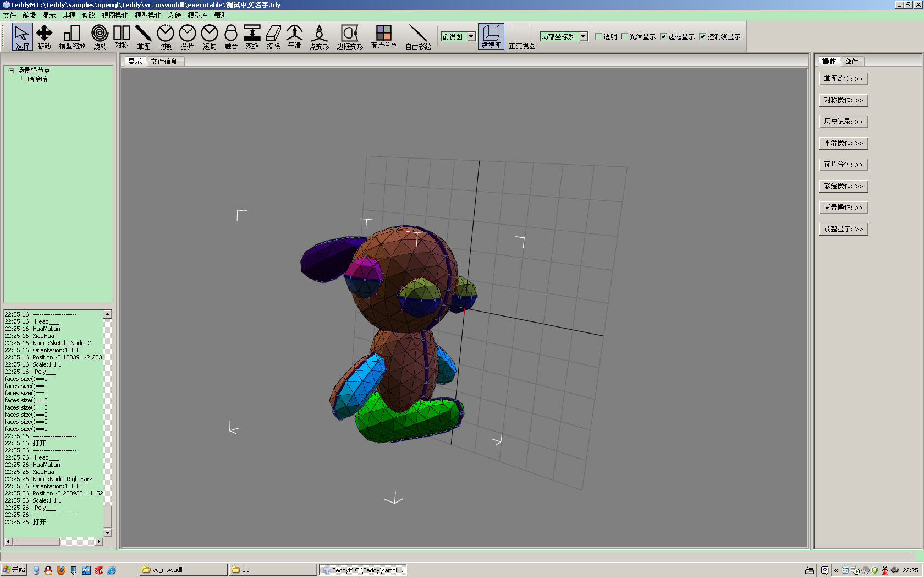
Task: Open the 彩绘 menu
Action: [175, 15]
